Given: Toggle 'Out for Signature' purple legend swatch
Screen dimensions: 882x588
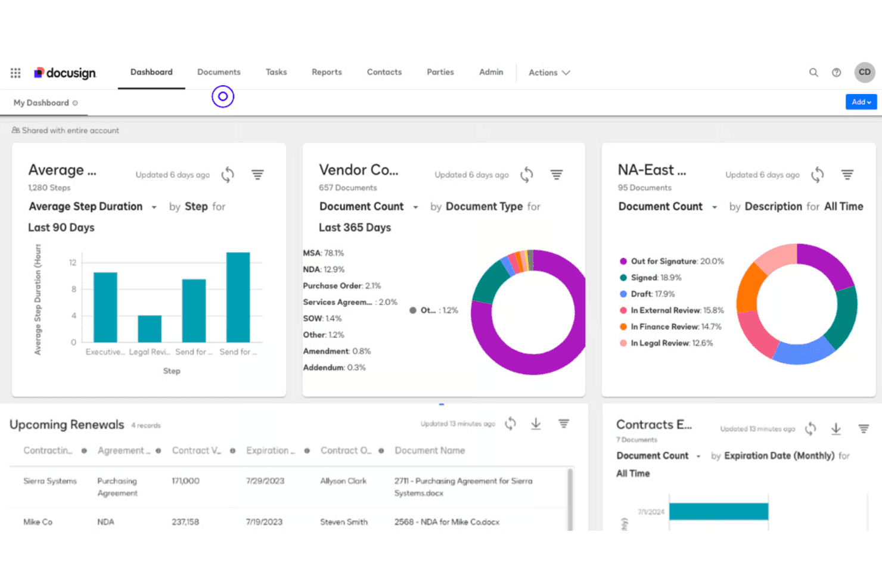Looking at the screenshot, I should point(623,262).
